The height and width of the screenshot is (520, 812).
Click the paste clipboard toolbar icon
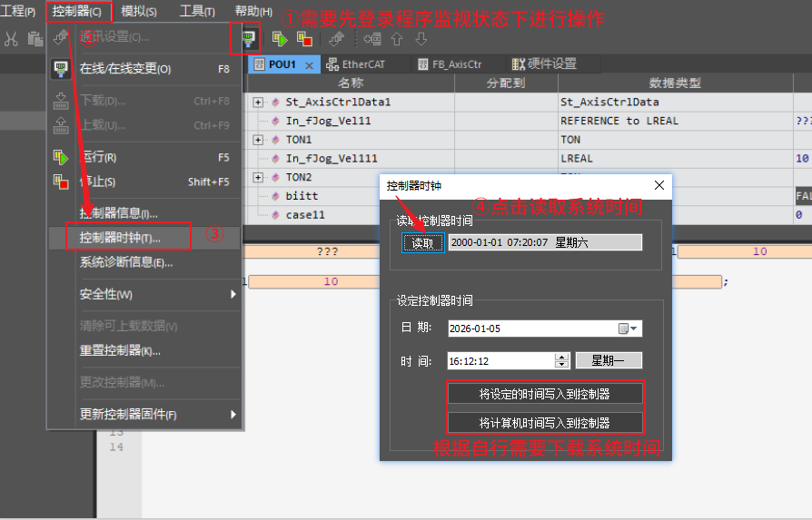tap(35, 39)
